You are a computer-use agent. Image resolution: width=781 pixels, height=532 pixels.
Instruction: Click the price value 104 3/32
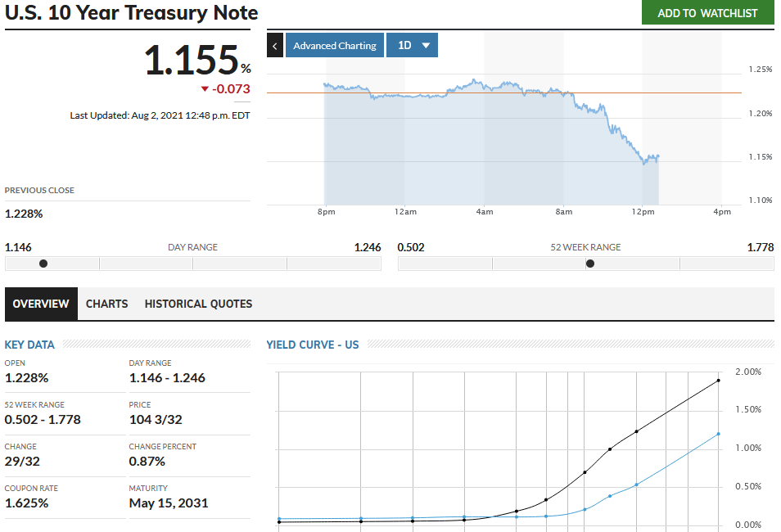point(156,420)
